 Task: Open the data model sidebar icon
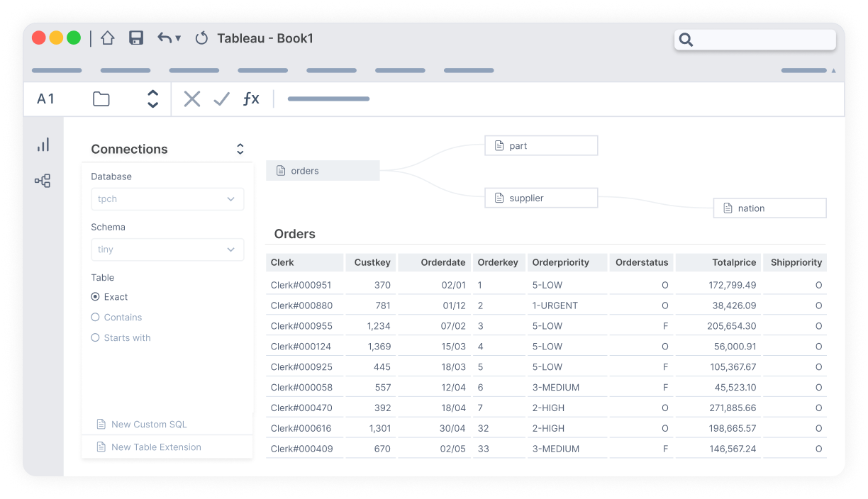click(x=43, y=181)
